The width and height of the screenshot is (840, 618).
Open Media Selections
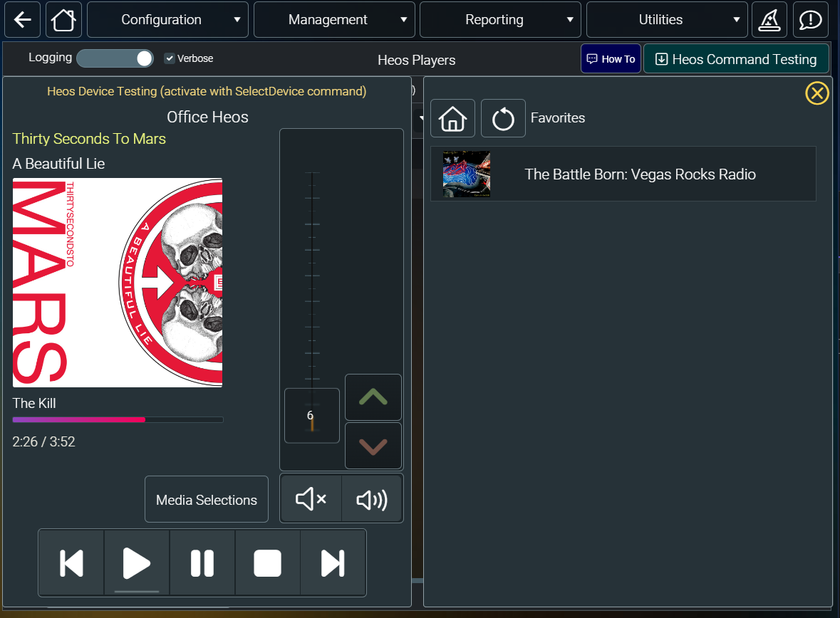point(206,499)
